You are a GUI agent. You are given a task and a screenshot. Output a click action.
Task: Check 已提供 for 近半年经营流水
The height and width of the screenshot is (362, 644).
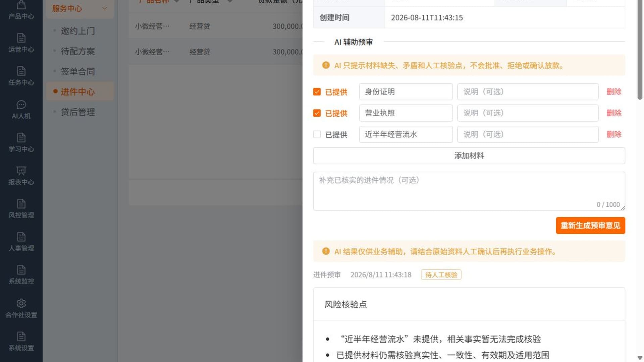point(317,134)
